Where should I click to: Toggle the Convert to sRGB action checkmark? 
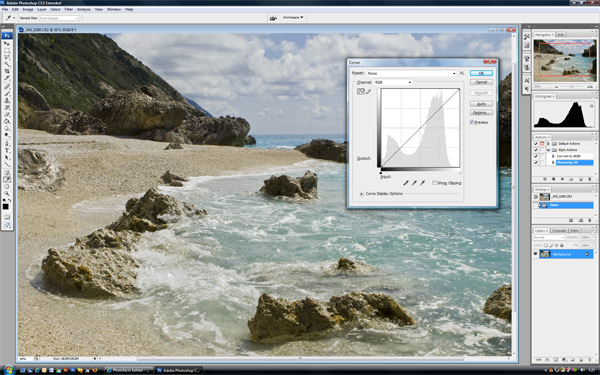click(x=536, y=156)
